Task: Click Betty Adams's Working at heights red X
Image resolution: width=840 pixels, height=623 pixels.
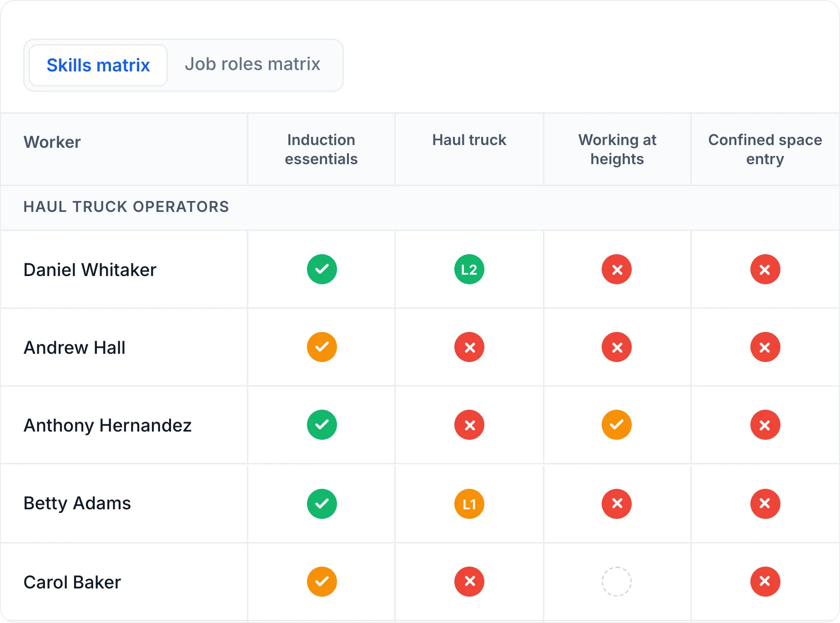Action: tap(617, 504)
